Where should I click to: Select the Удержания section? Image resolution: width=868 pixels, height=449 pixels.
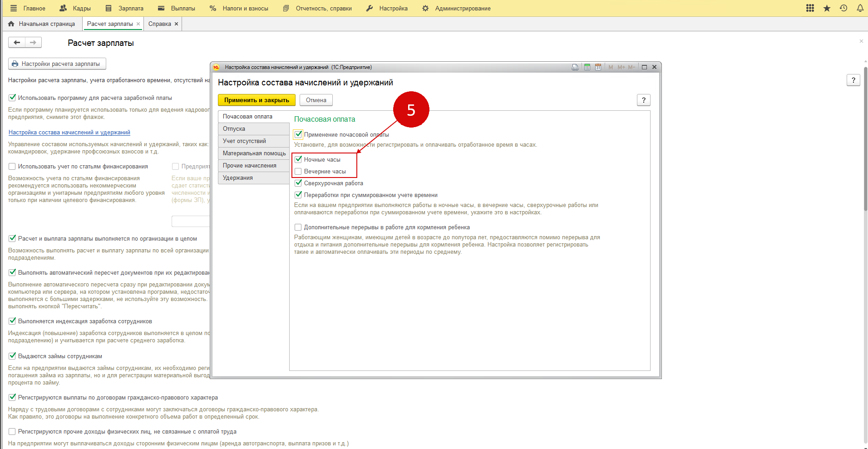point(253,178)
